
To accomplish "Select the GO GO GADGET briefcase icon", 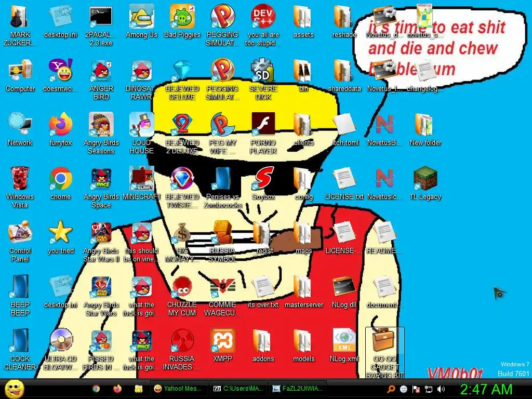I will (x=385, y=353).
